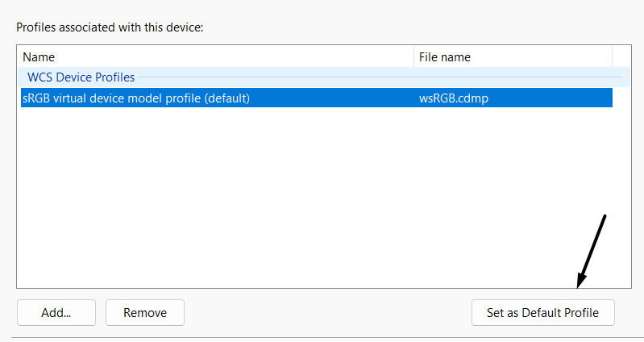Click the blank space between Remove and Set as Default

pyautogui.click(x=326, y=312)
